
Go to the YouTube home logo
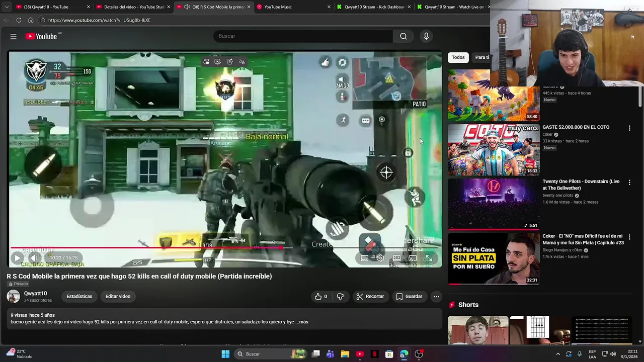pos(41,36)
